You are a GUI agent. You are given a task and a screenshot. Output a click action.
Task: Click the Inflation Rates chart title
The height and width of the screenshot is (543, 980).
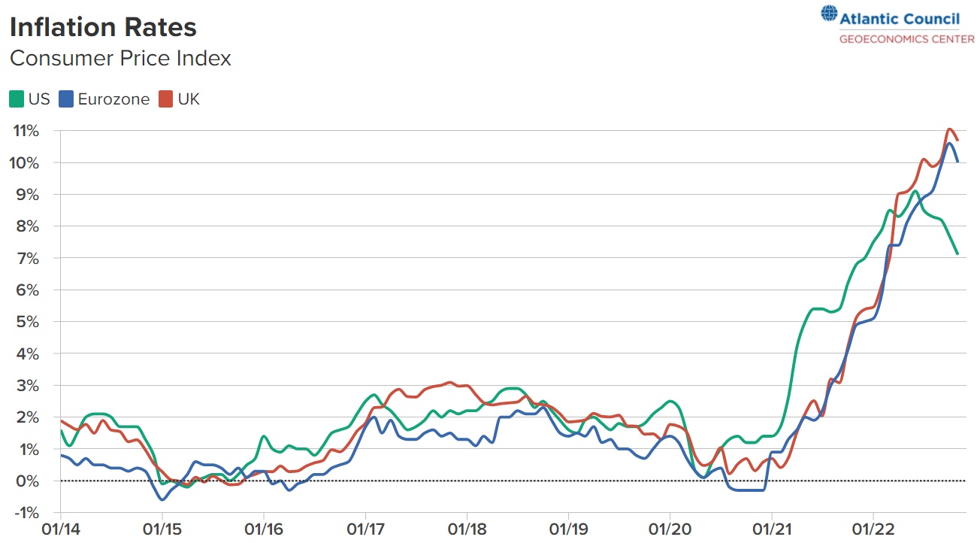[103, 28]
